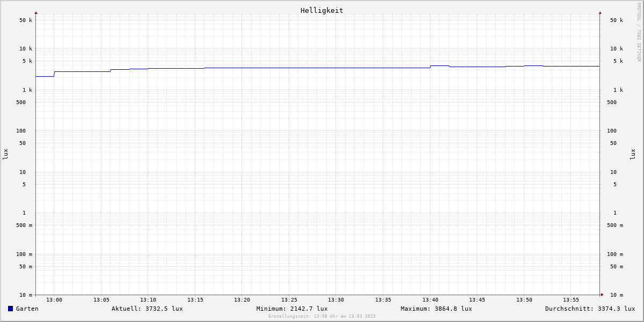
Task: Click the Erstellungszeit timestamp footer text
Action: pos(322,316)
